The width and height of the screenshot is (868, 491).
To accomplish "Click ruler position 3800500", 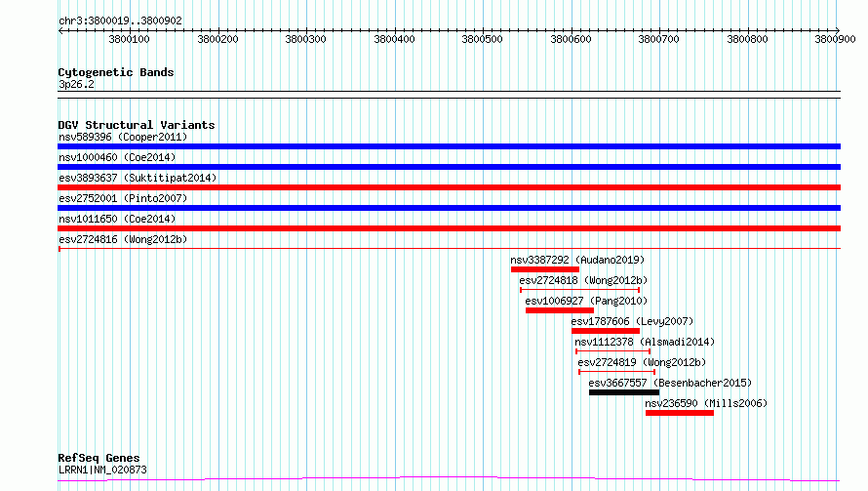I will 482,39.
